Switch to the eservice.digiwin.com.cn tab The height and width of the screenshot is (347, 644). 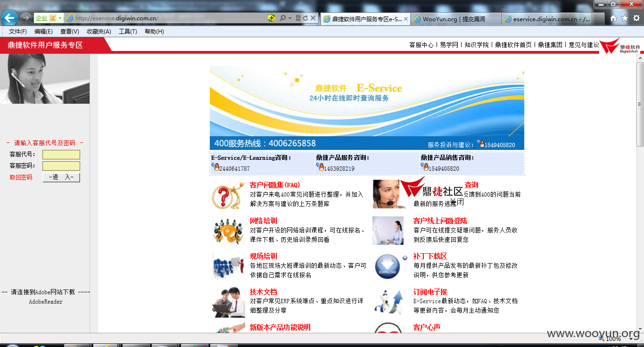click(x=546, y=19)
